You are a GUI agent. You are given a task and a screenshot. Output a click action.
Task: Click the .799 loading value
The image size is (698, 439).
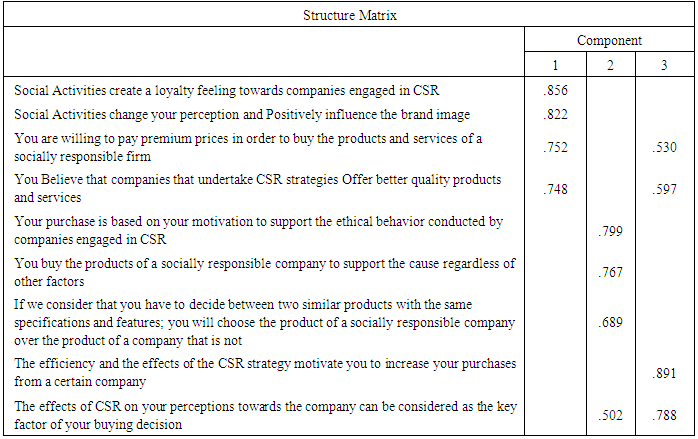610,231
